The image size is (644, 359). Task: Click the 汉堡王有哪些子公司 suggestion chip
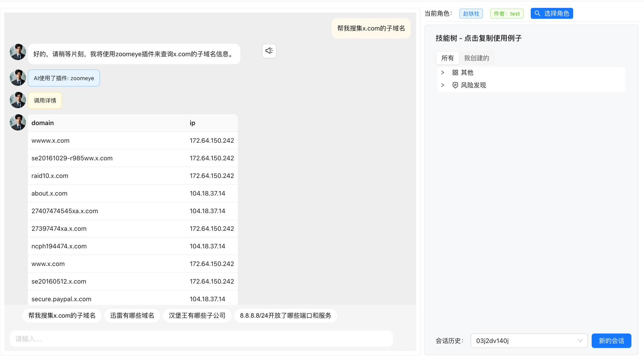coord(197,316)
